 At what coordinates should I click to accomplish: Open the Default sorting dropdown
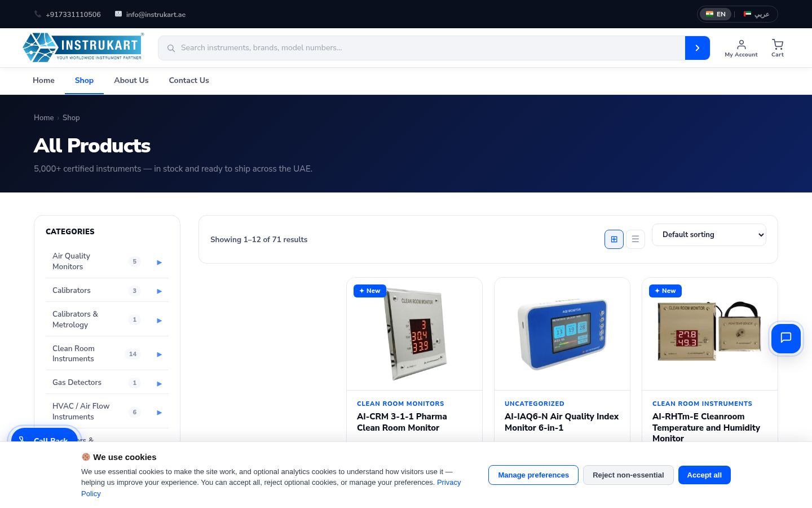coord(709,235)
